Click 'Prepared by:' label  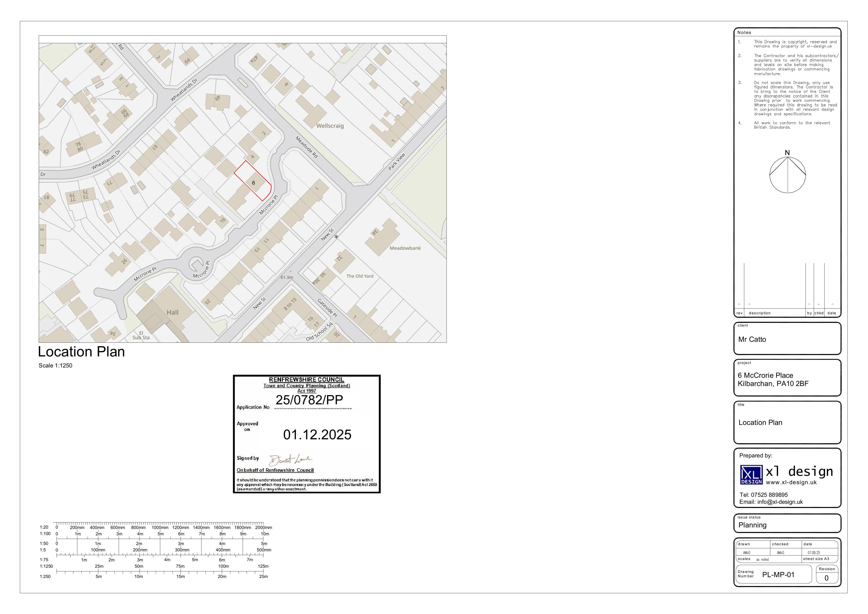click(756, 456)
